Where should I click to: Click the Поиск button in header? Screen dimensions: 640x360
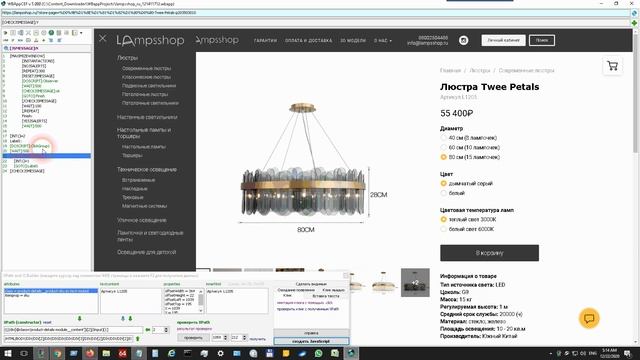tap(542, 40)
